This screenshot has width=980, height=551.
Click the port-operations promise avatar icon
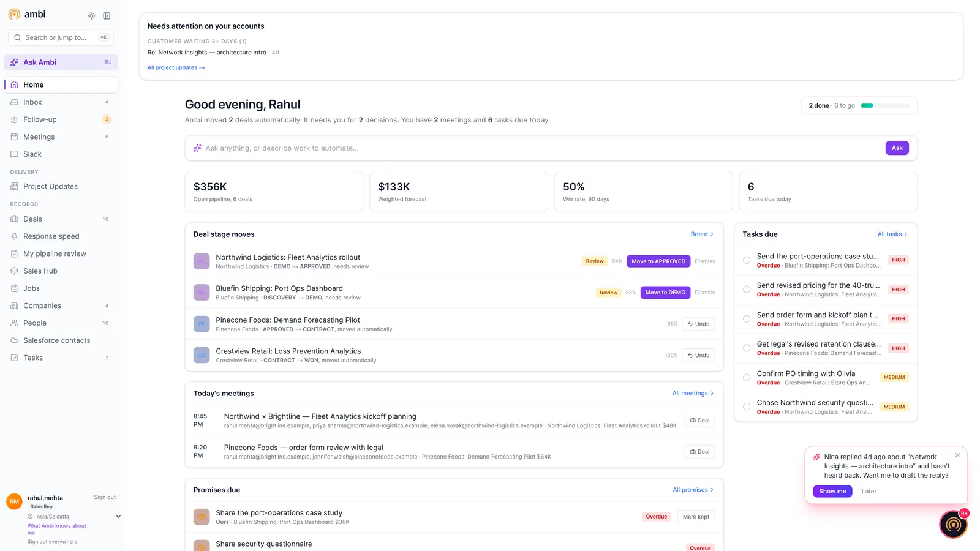tap(202, 517)
